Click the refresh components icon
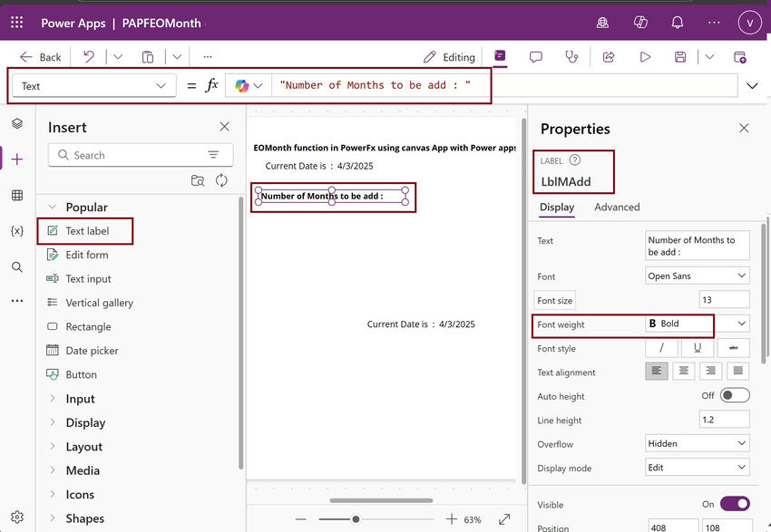The image size is (771, 532). coord(221,180)
